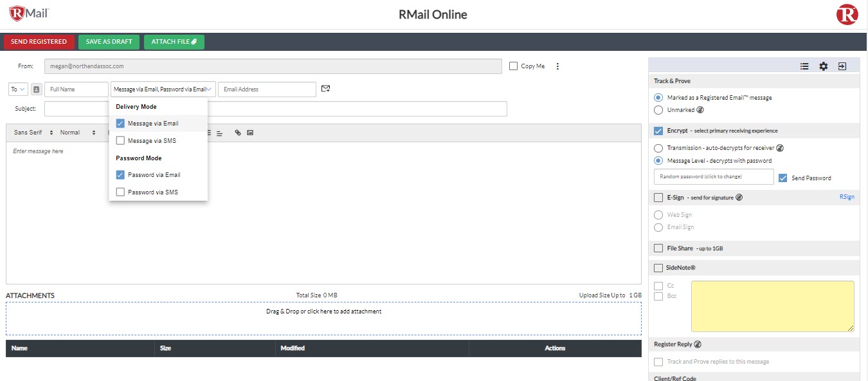Image resolution: width=868 pixels, height=381 pixels.
Task: Insert a link with the link icon
Action: [x=237, y=133]
